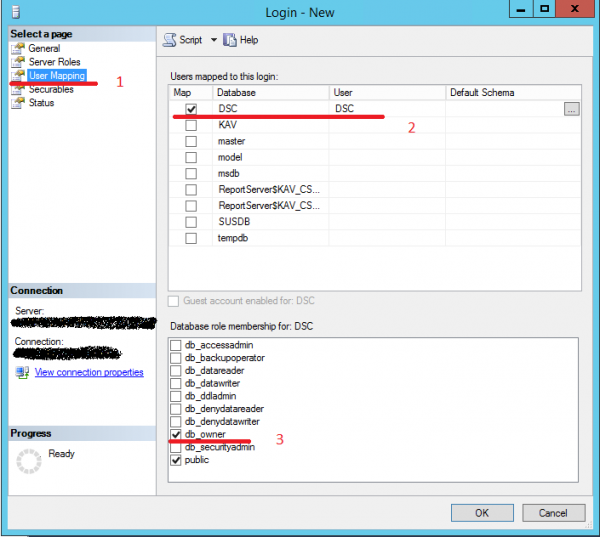Open default schema browse button for DSC
The width and height of the screenshot is (600, 537).
[571, 109]
